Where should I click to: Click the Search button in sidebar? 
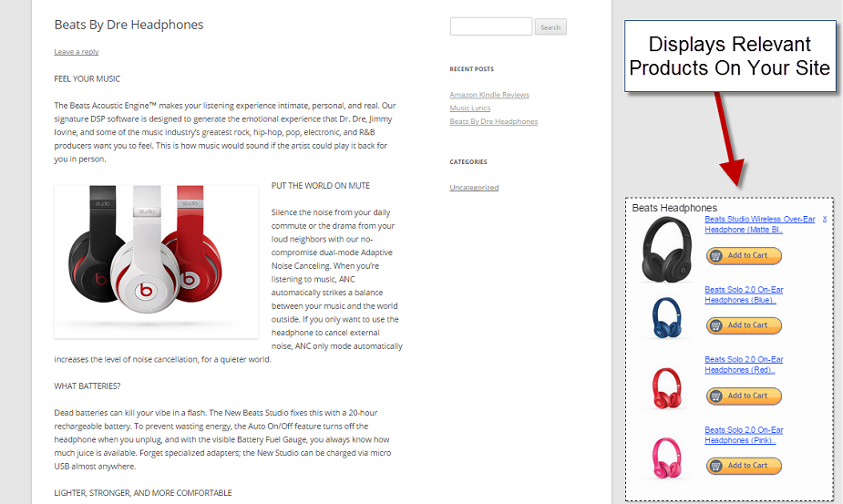[x=550, y=27]
